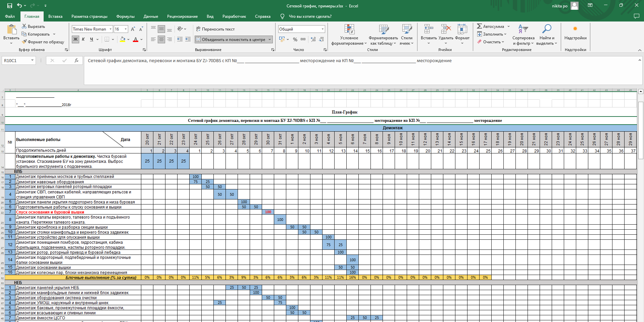Screen dimensions: 644x322
Task: Cut selection using Вырезать
Action: pos(33,27)
